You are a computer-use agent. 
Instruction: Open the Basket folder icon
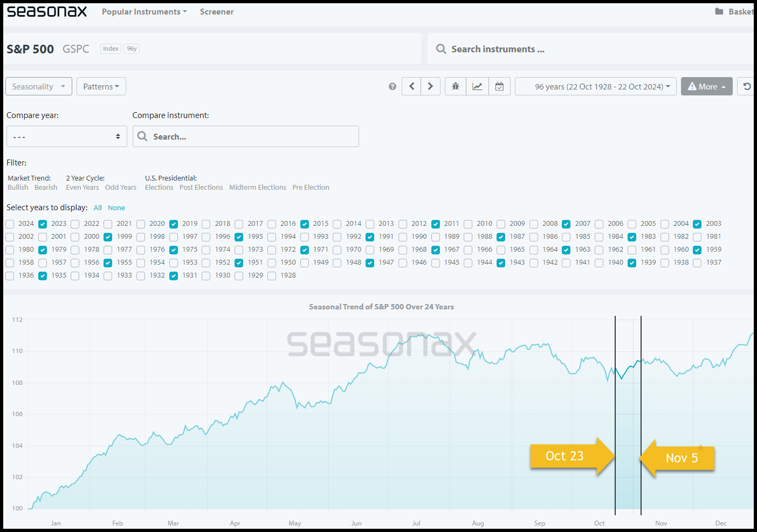click(719, 11)
